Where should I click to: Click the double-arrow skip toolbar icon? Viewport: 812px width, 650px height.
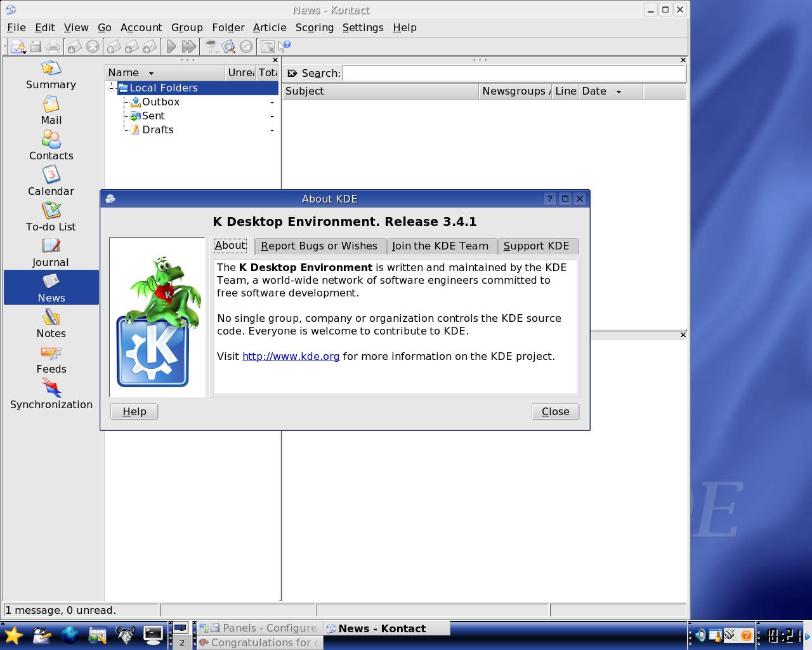[188, 46]
